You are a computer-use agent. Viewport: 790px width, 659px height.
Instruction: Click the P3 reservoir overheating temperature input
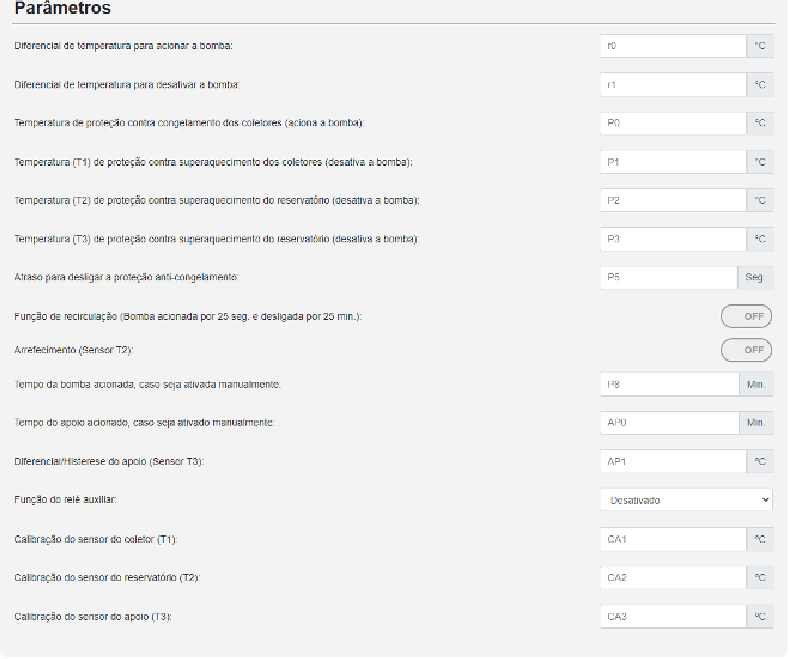click(673, 239)
